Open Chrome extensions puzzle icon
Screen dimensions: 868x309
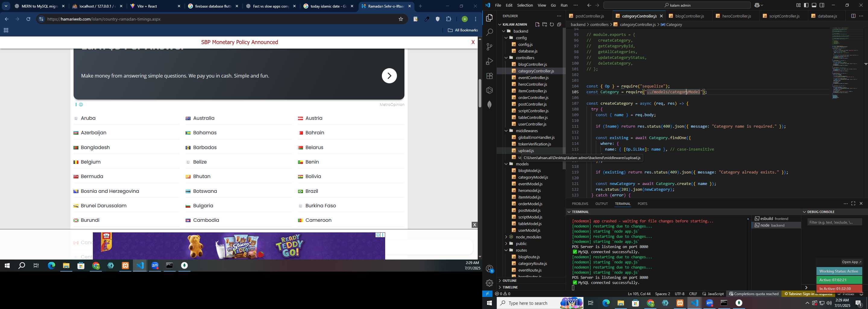448,19
